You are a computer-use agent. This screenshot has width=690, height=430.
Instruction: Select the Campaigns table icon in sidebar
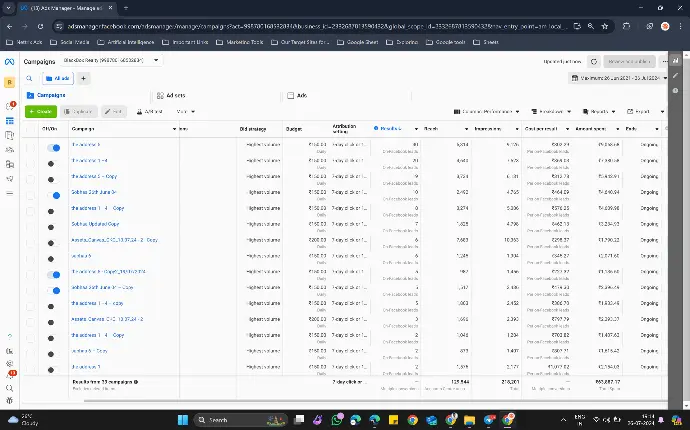pyautogui.click(x=9, y=121)
